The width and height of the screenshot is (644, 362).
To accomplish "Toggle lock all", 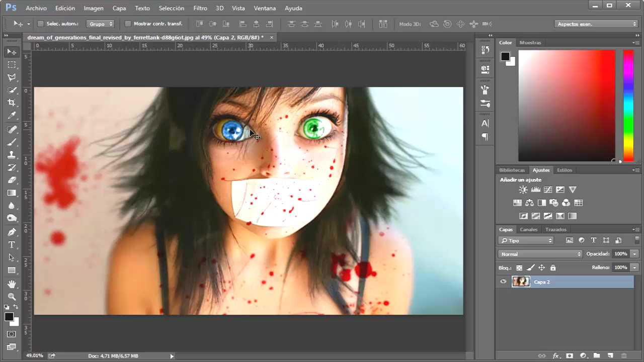I will click(553, 267).
